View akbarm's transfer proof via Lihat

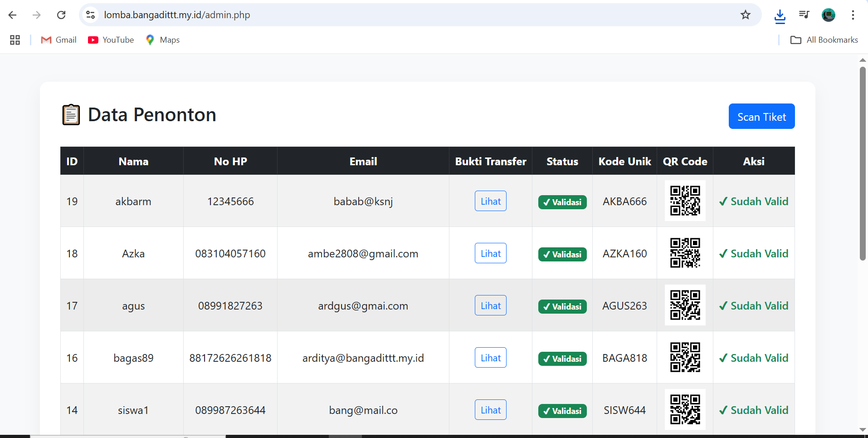pyautogui.click(x=490, y=201)
